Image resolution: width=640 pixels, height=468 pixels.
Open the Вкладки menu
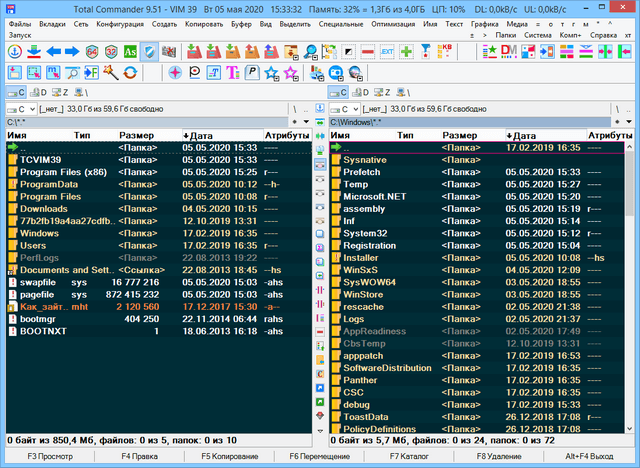pyautogui.click(x=53, y=22)
